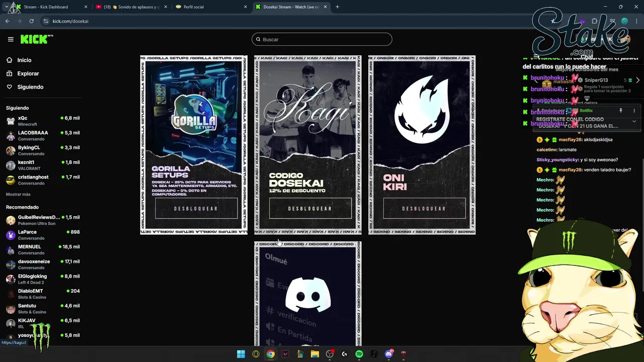644x362 pixels.
Task: Open OBS Studio in taskbar
Action: 330,354
